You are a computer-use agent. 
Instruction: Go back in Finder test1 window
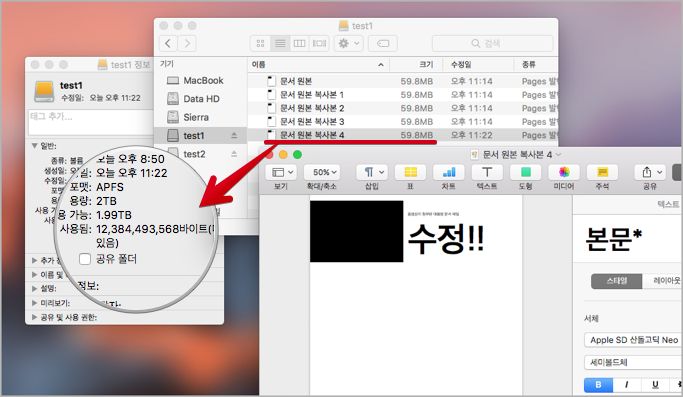point(168,43)
